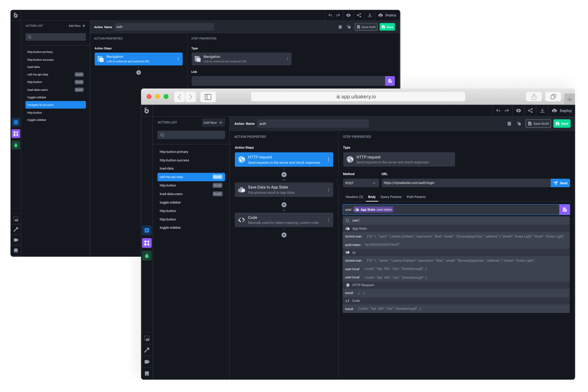
Task: Delete action using the trash icon
Action: pos(509,123)
